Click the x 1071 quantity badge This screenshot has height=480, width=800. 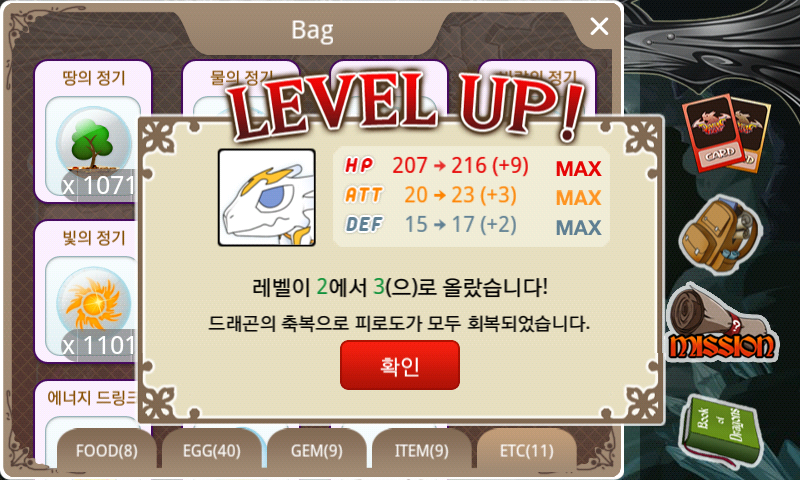98,185
